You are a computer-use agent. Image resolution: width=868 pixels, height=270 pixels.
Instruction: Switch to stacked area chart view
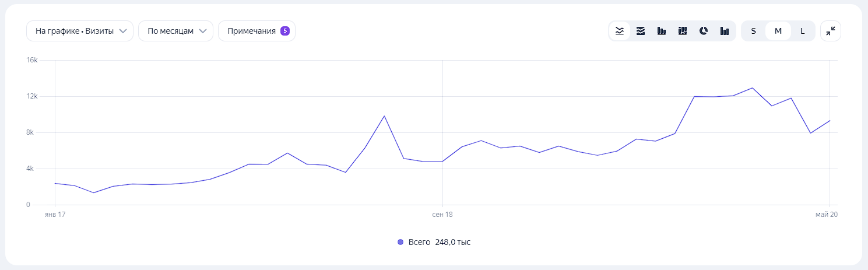[641, 31]
